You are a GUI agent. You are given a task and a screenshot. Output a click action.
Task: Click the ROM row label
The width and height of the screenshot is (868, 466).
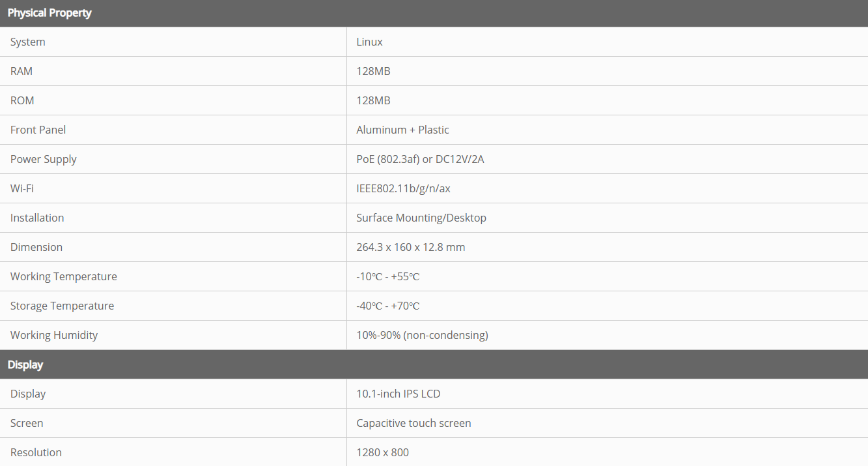point(22,101)
